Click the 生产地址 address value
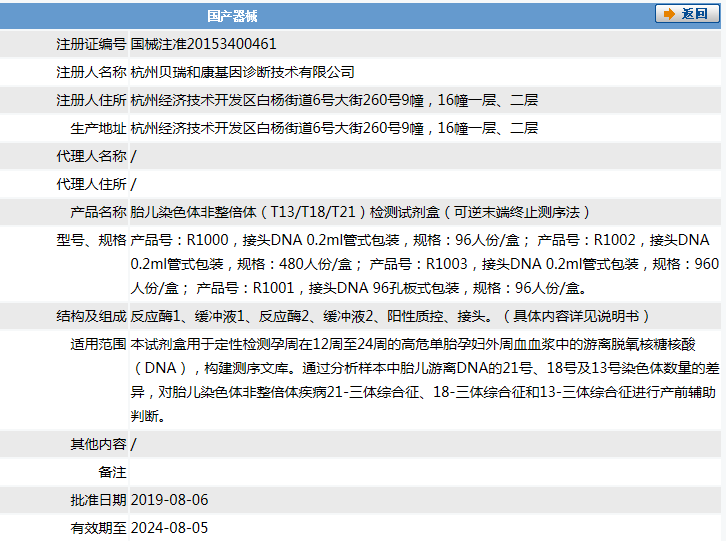Image resolution: width=726 pixels, height=541 pixels. tap(334, 128)
